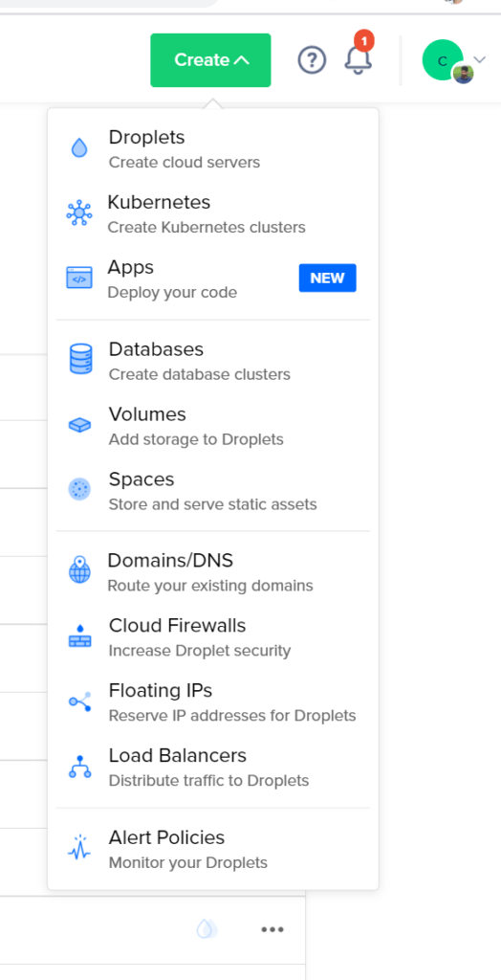The width and height of the screenshot is (501, 980).
Task: Choose Kubernetes from Create menu
Action: point(213,213)
